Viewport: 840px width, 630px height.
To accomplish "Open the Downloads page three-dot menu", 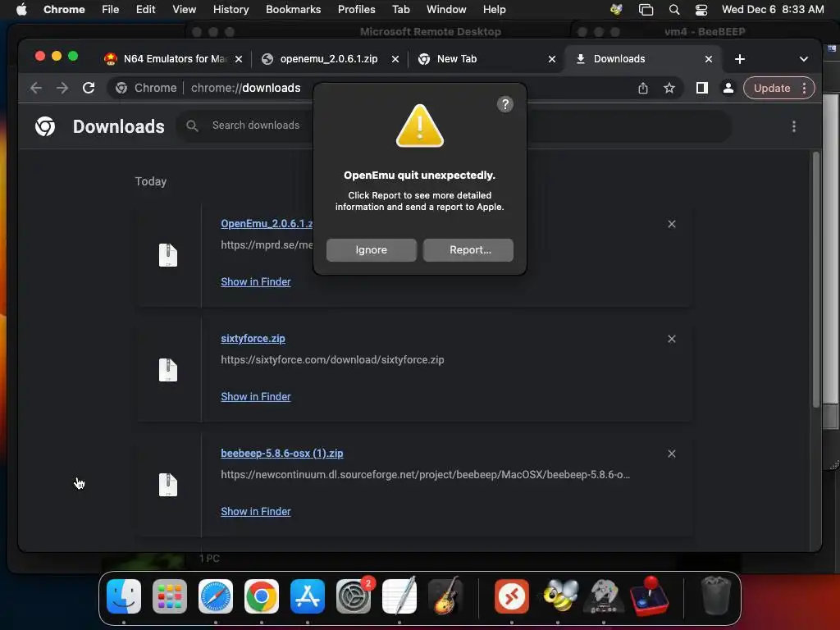I will click(793, 126).
